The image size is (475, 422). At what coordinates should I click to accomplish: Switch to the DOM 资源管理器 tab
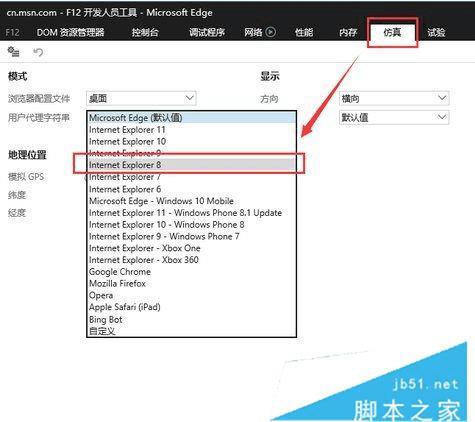tap(70, 32)
